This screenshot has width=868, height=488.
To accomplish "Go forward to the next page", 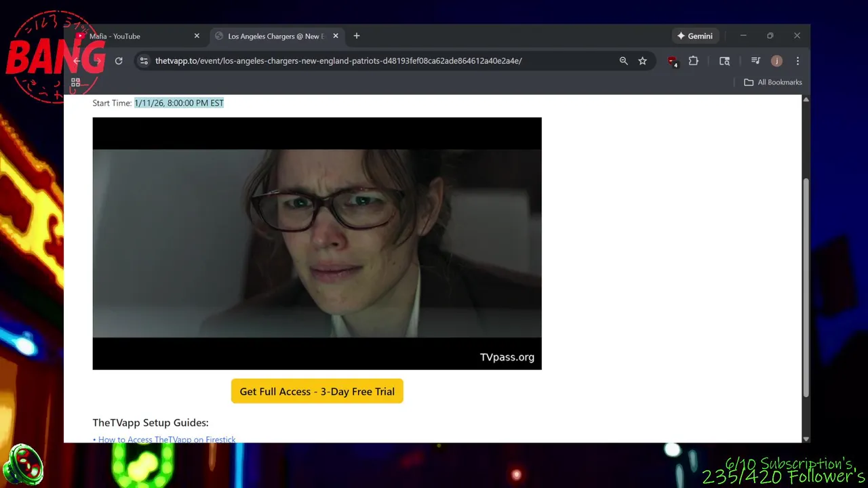I will tap(98, 61).
